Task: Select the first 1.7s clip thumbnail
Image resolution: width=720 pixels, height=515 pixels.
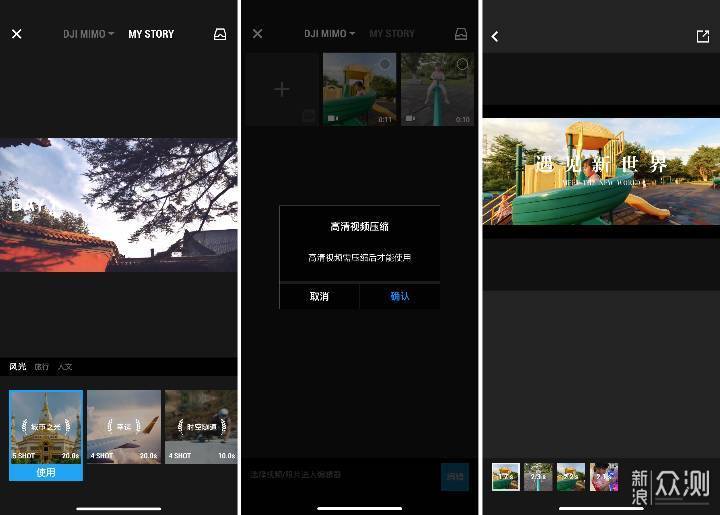Action: tap(505, 477)
